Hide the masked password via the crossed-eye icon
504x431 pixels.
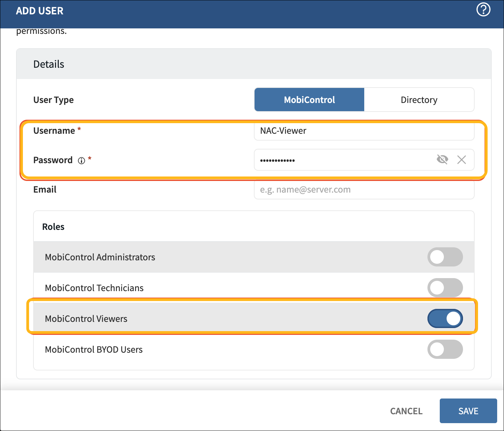(x=442, y=160)
